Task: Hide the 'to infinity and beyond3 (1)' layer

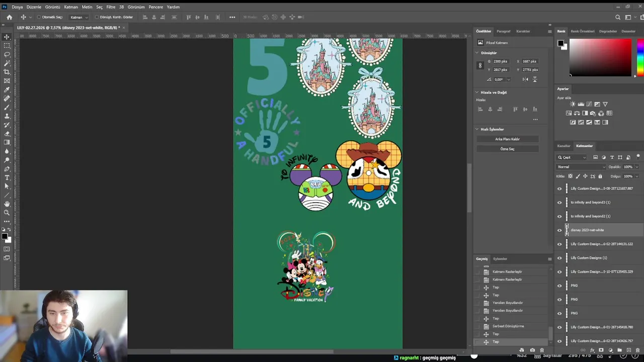Action: 559,203
